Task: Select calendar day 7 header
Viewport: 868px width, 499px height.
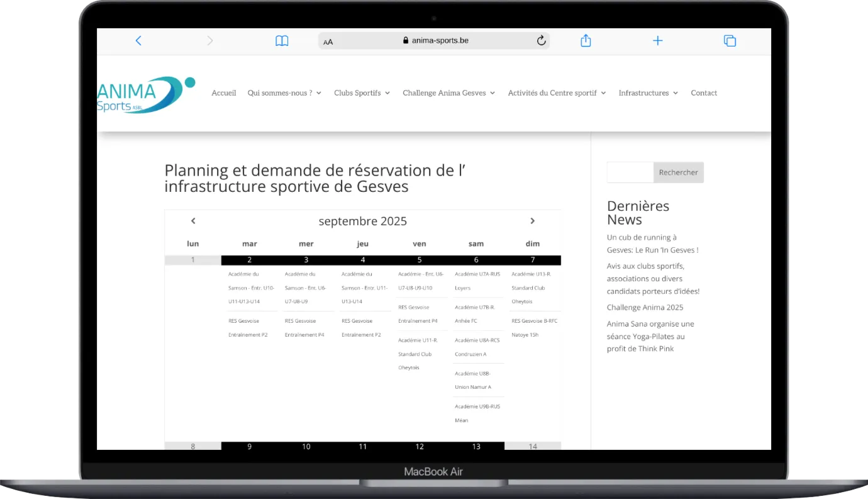Action: [x=533, y=260]
